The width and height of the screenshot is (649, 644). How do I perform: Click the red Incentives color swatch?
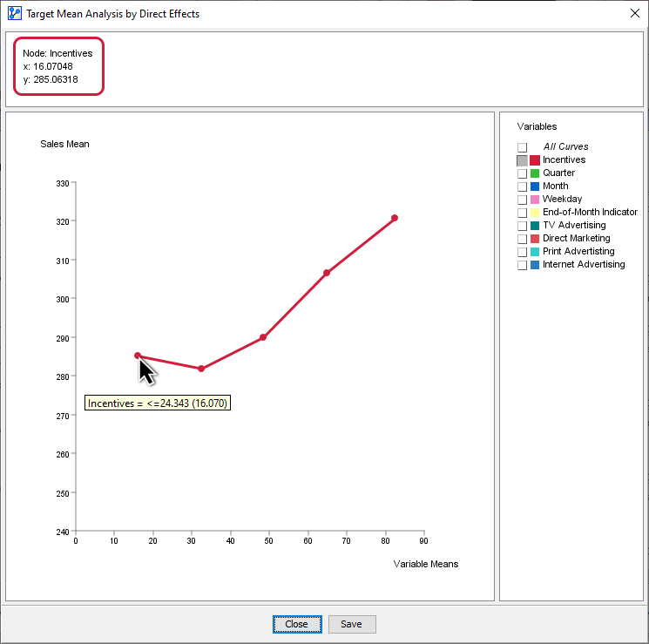click(535, 160)
